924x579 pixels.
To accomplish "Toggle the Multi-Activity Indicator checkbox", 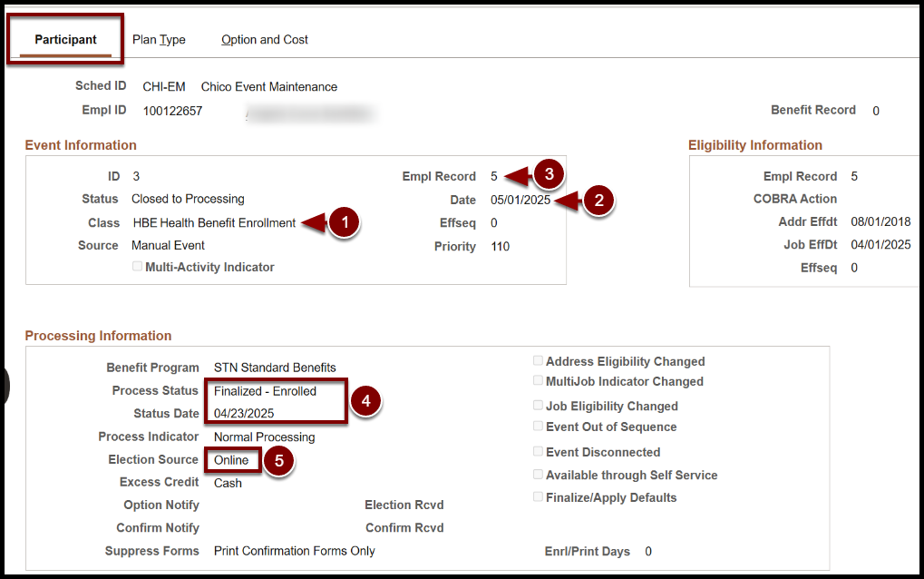I will pyautogui.click(x=138, y=267).
